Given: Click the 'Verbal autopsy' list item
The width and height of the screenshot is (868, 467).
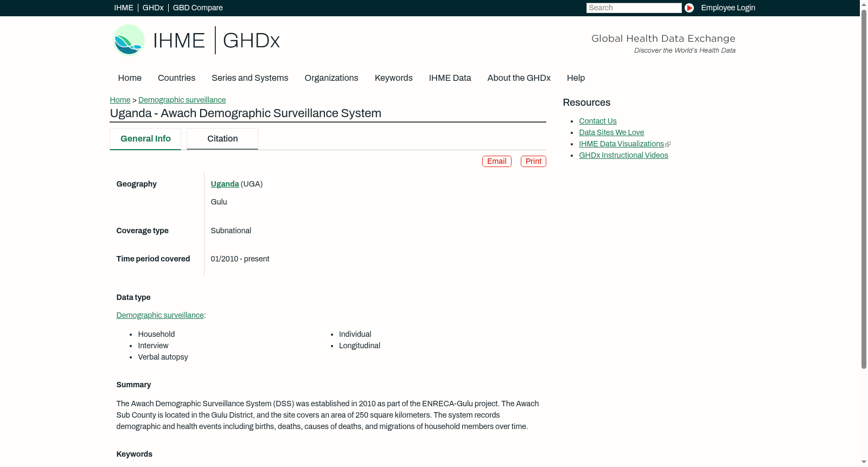Looking at the screenshot, I should 163,357.
